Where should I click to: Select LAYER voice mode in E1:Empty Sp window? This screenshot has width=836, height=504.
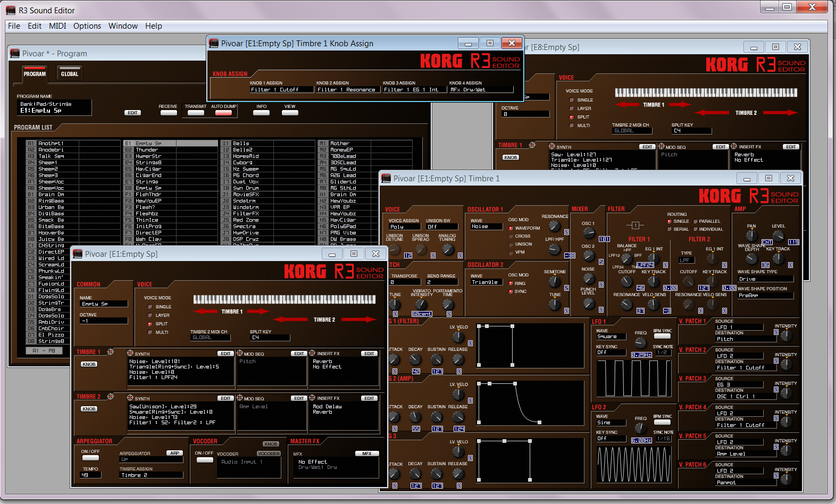coord(150,315)
